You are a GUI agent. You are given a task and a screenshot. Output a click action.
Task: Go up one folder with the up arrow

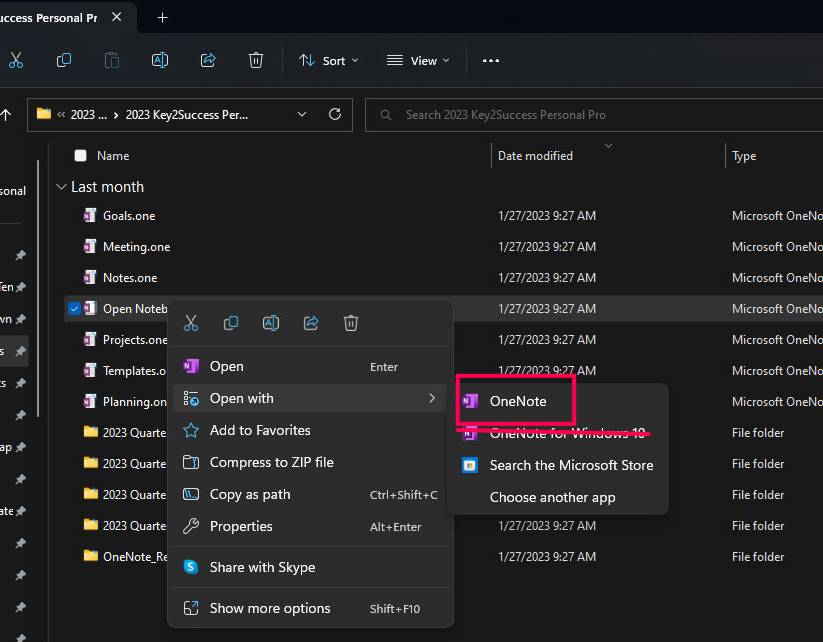click(6, 114)
